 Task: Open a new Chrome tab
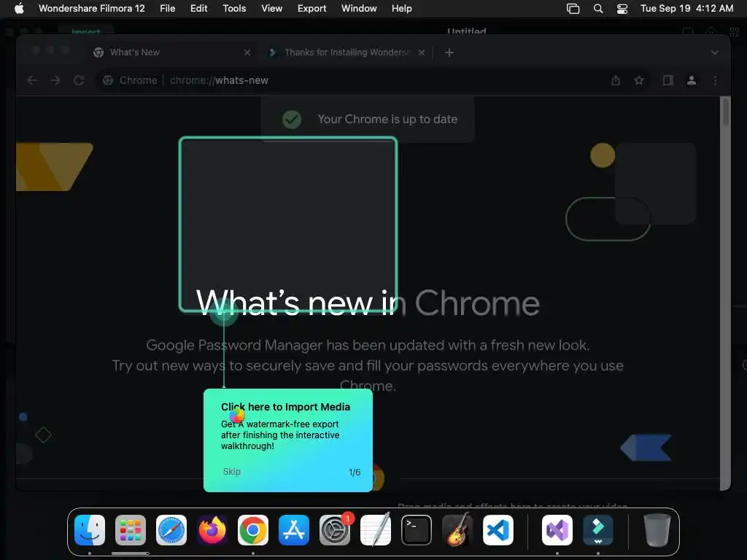tap(449, 52)
